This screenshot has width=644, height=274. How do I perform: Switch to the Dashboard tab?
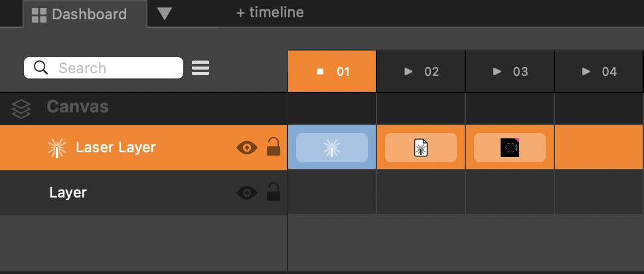tap(88, 15)
